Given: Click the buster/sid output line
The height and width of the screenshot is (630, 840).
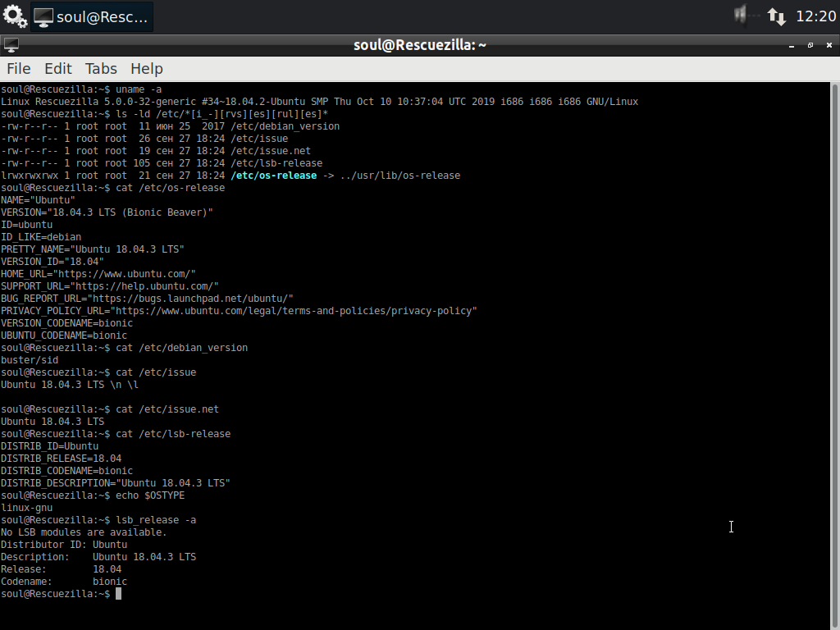Looking at the screenshot, I should pyautogui.click(x=30, y=361).
